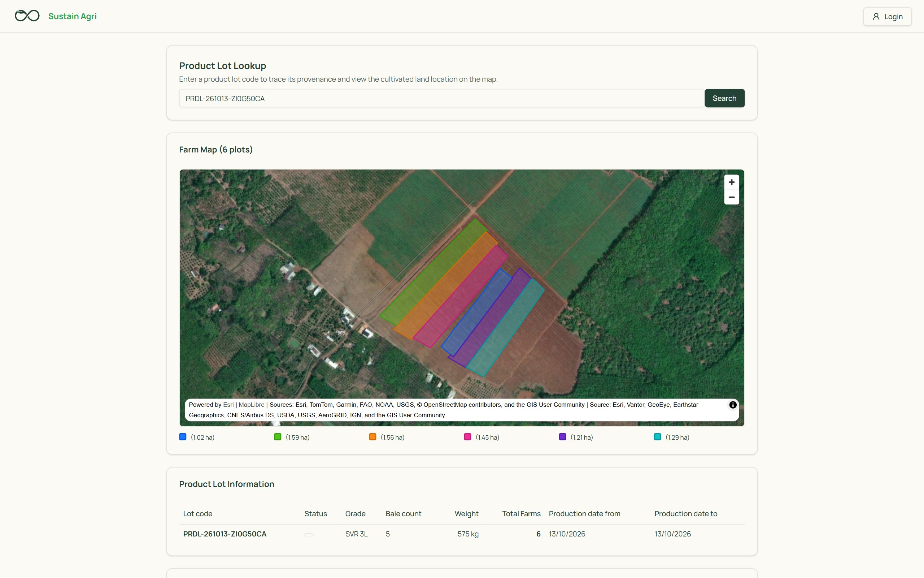Click the Total Farms column header
Image resolution: width=924 pixels, height=578 pixels.
pyautogui.click(x=521, y=514)
